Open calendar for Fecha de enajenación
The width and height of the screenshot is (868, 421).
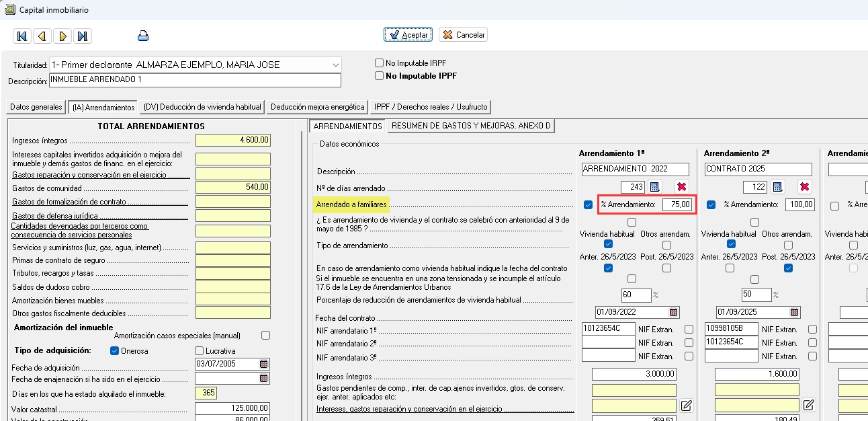(x=264, y=379)
